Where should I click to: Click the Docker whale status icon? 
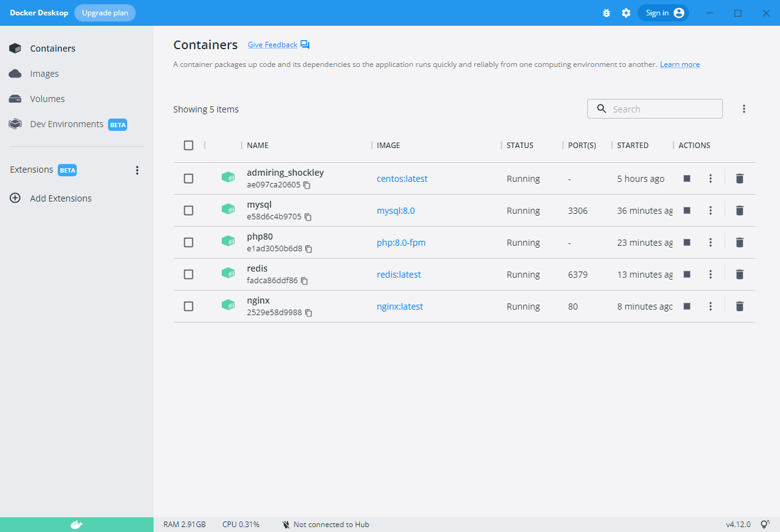point(76,525)
